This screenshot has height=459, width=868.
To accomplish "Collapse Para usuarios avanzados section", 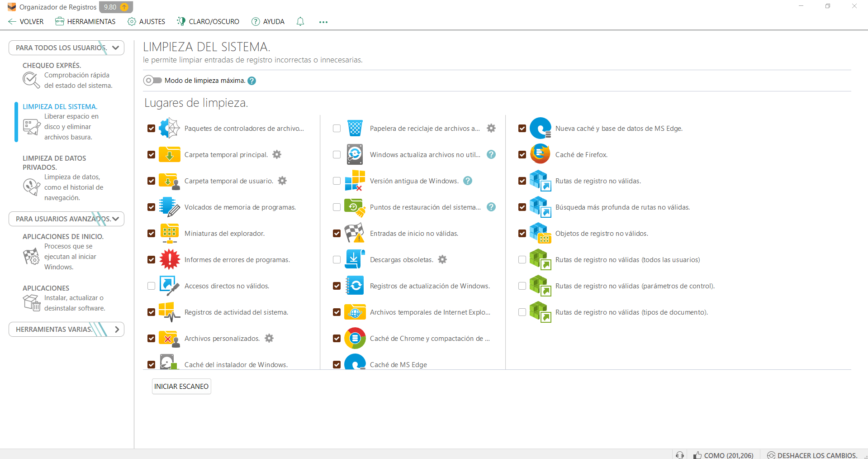I will (x=66, y=219).
